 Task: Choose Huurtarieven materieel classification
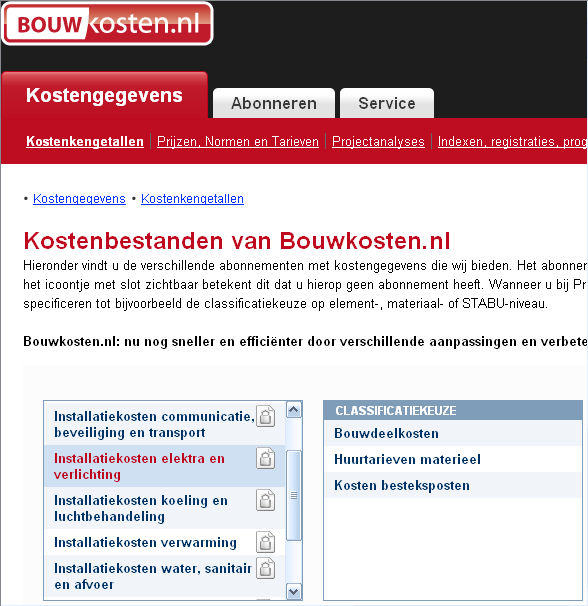pos(453,459)
